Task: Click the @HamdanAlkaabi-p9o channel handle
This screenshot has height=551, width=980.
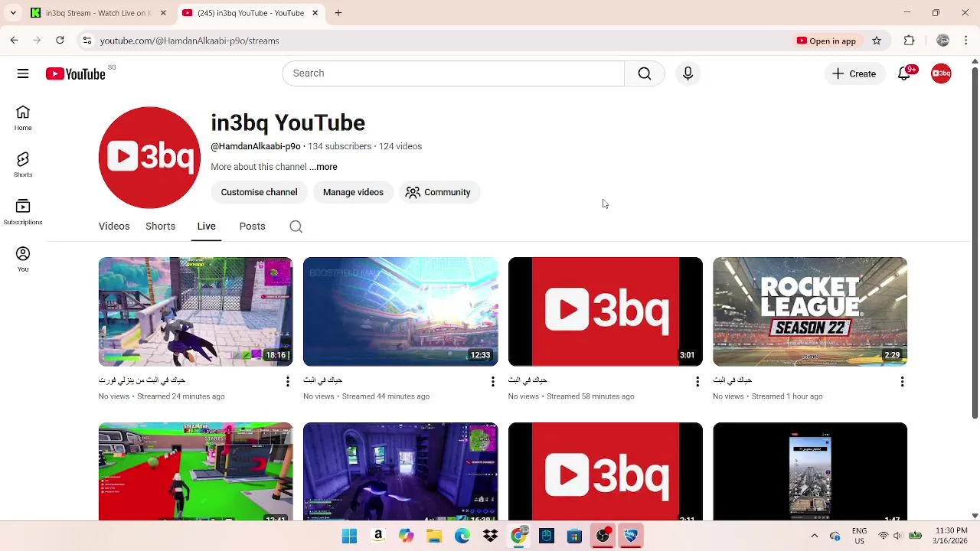Action: [256, 146]
